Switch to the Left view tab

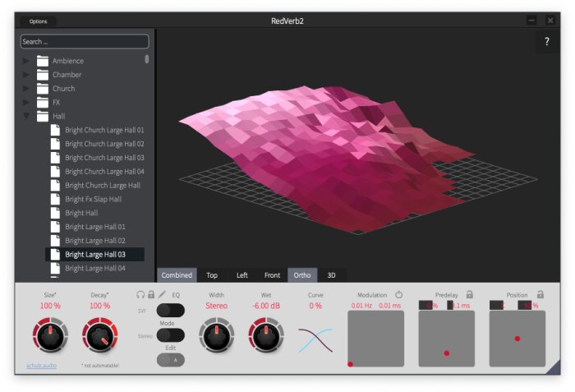tap(242, 275)
